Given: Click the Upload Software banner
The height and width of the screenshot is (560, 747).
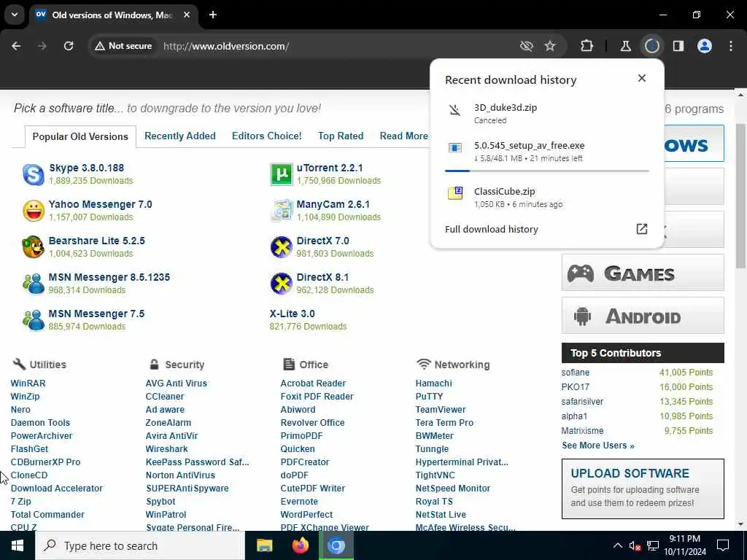Looking at the screenshot, I should [x=643, y=489].
